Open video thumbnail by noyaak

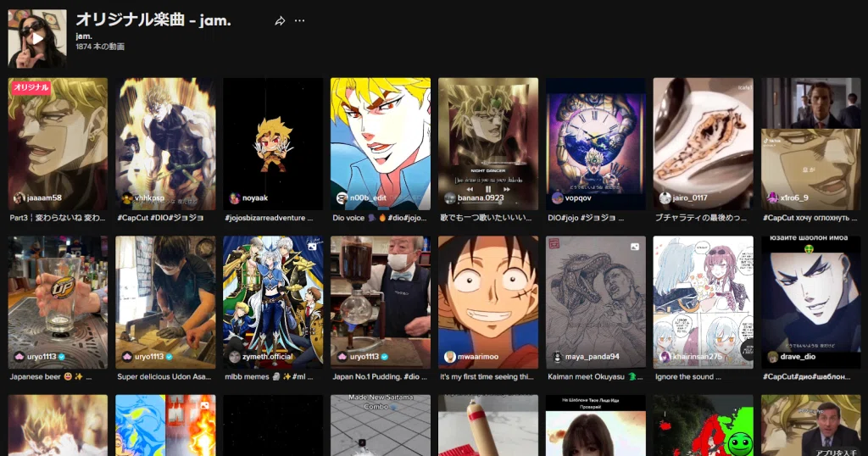(273, 143)
